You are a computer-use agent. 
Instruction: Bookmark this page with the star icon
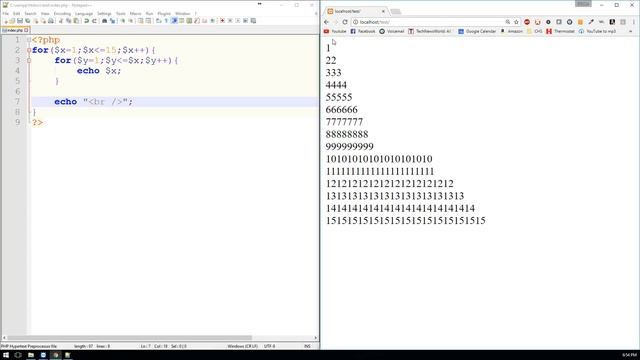pyautogui.click(x=516, y=22)
